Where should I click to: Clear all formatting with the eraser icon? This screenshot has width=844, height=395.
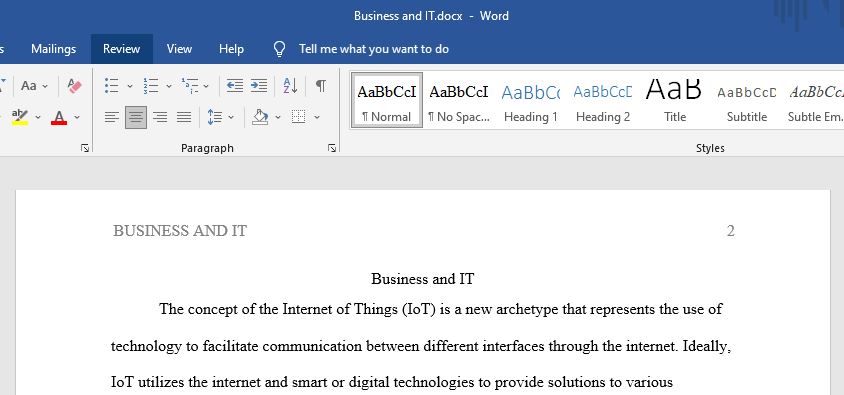(x=74, y=86)
